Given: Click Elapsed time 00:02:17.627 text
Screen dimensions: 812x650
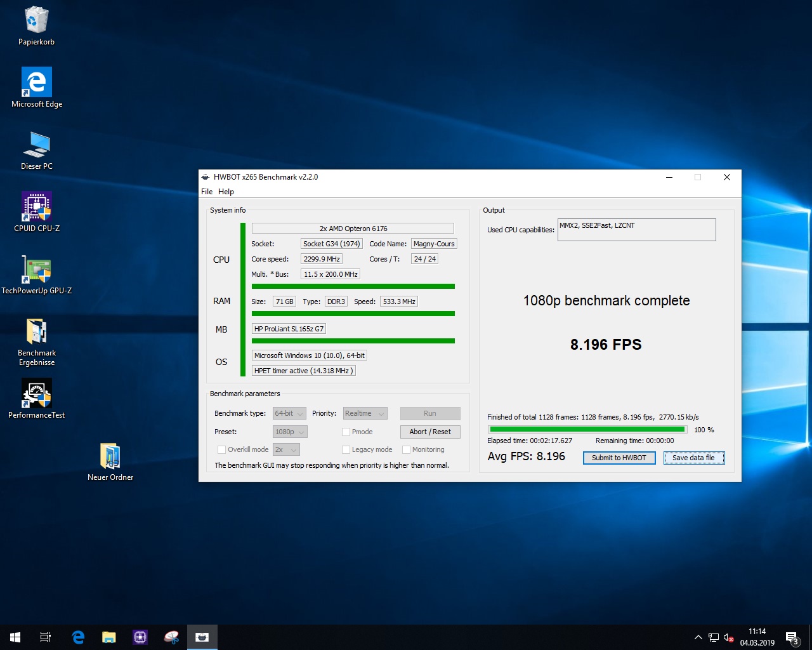Looking at the screenshot, I should 530,441.
